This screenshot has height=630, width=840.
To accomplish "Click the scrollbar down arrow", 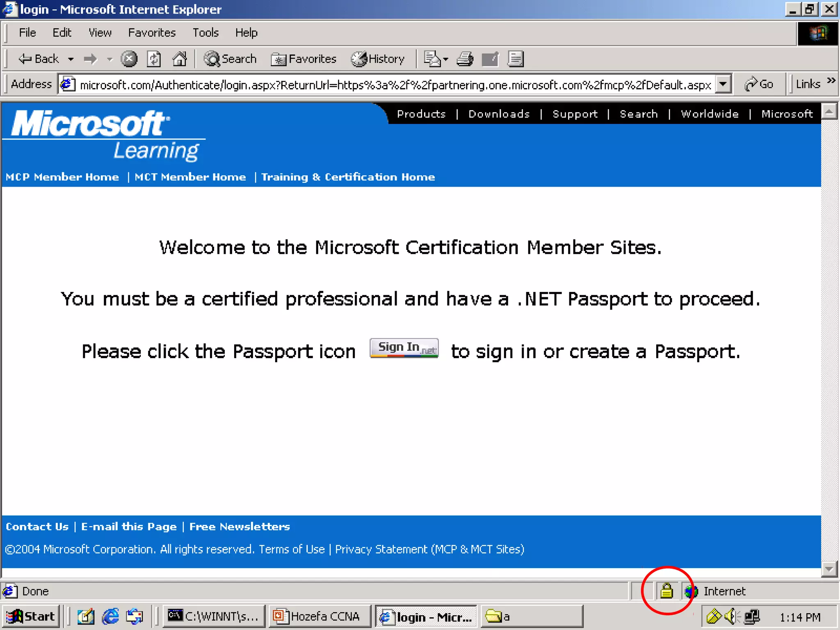I will (x=830, y=569).
